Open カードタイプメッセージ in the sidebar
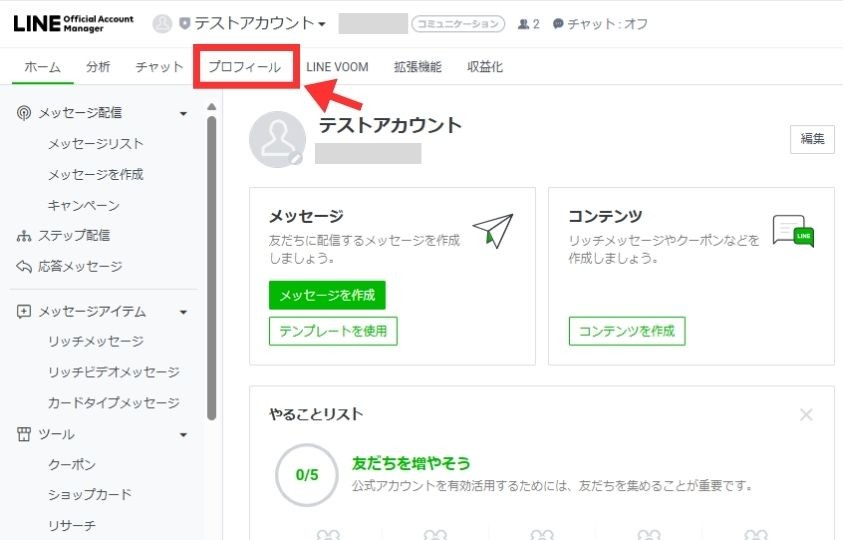The width and height of the screenshot is (848, 540). tap(114, 403)
